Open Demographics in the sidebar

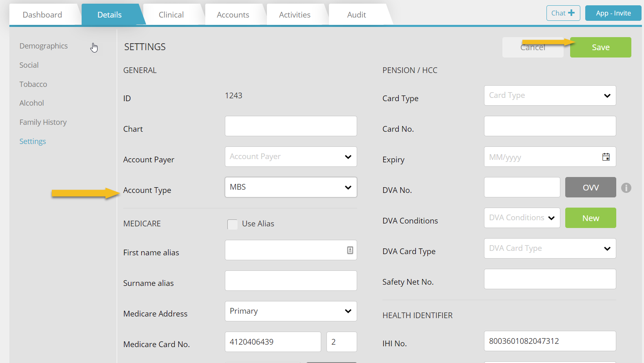click(44, 46)
